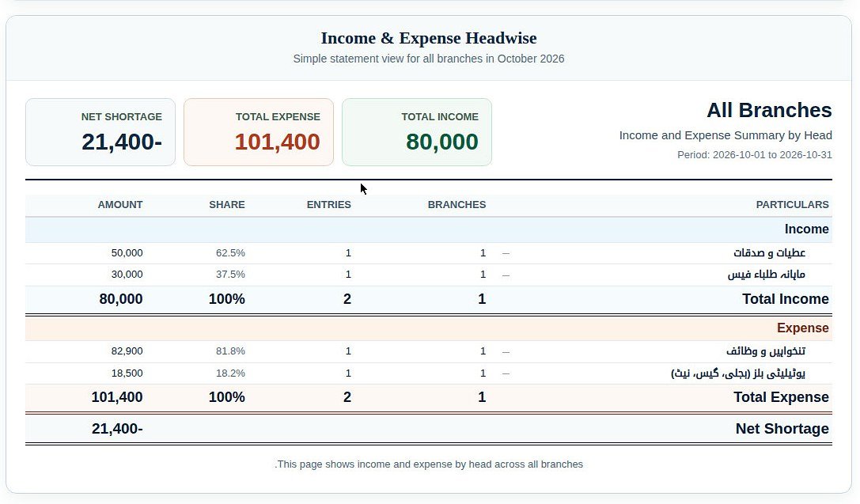
Task: Click the 'Simple statement view for all branches' subtitle
Action: pos(428,59)
